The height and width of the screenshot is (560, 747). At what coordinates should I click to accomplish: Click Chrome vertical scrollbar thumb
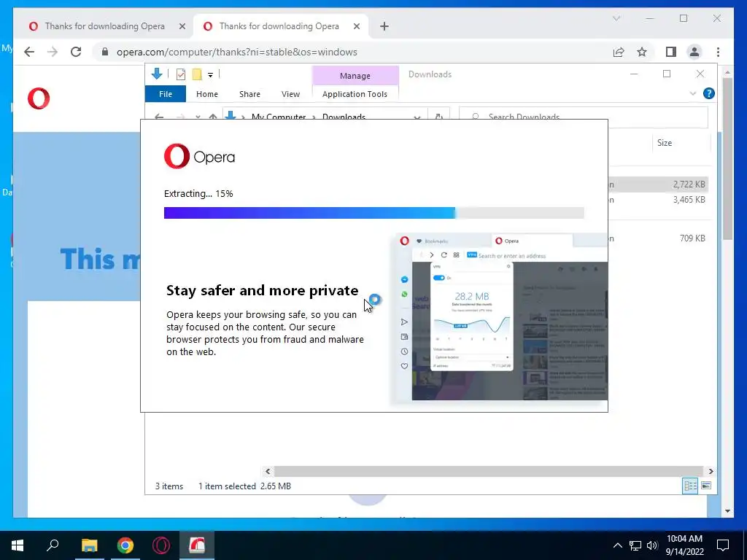(727, 158)
